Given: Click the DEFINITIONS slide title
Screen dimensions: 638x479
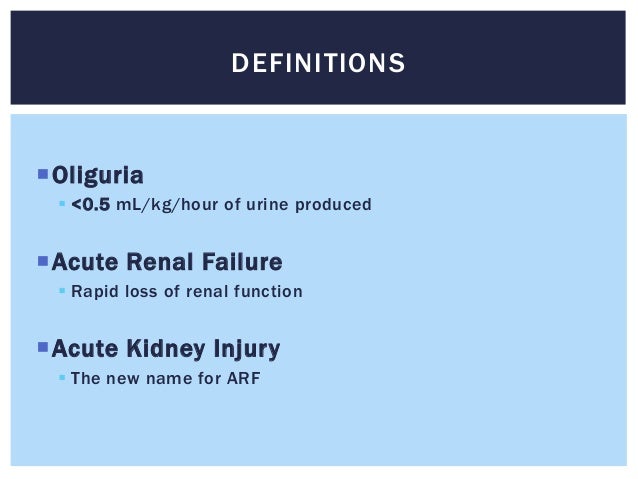Looking at the screenshot, I should pos(318,63).
